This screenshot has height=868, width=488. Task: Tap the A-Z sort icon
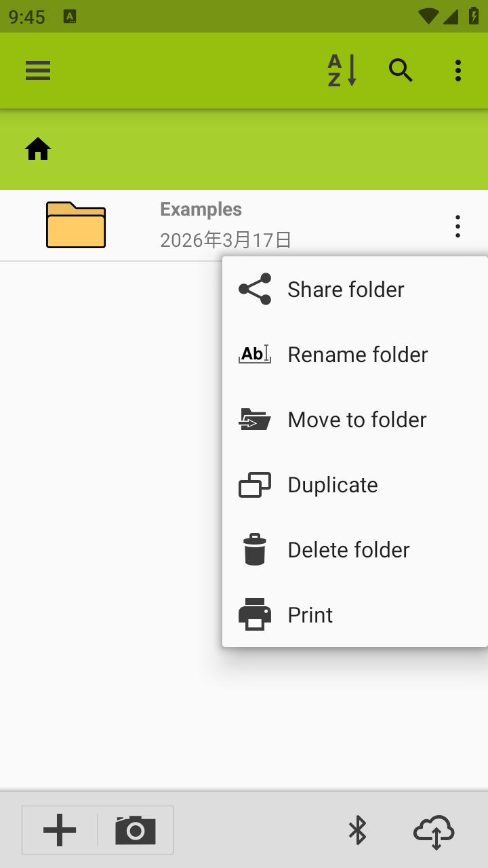tap(342, 71)
